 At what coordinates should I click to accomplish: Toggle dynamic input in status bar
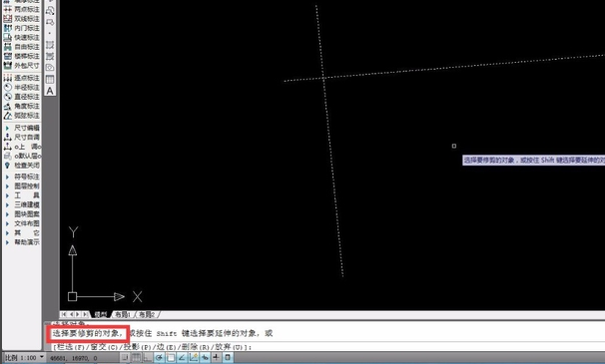click(205, 357)
